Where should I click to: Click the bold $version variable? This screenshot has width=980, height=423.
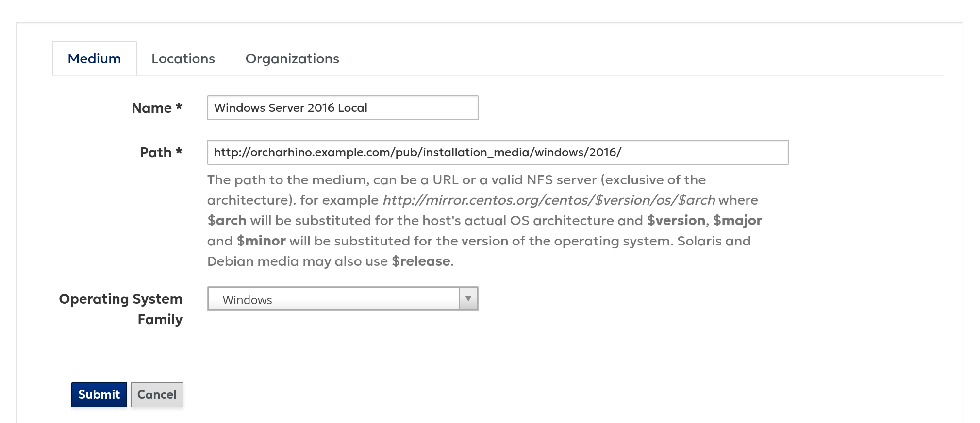point(676,221)
